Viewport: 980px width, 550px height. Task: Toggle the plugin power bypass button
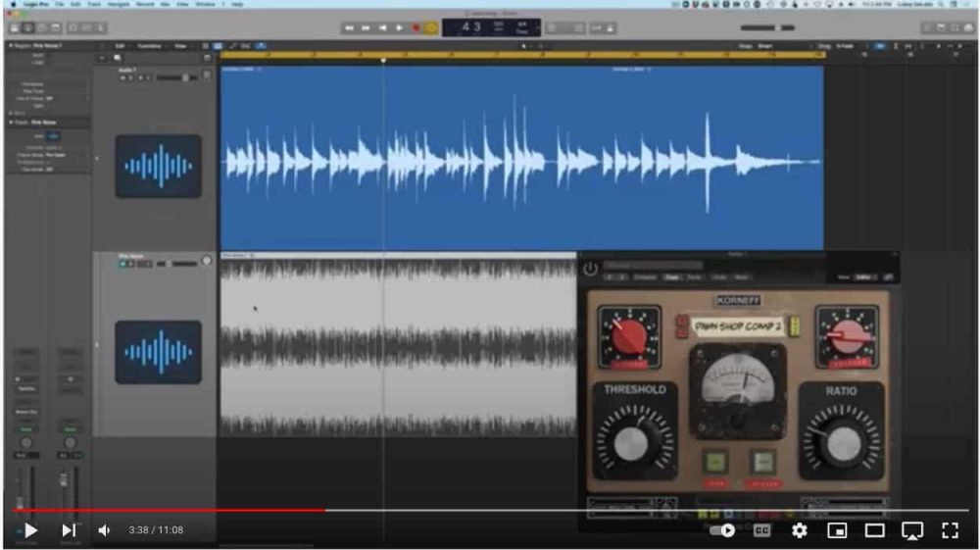tap(590, 269)
